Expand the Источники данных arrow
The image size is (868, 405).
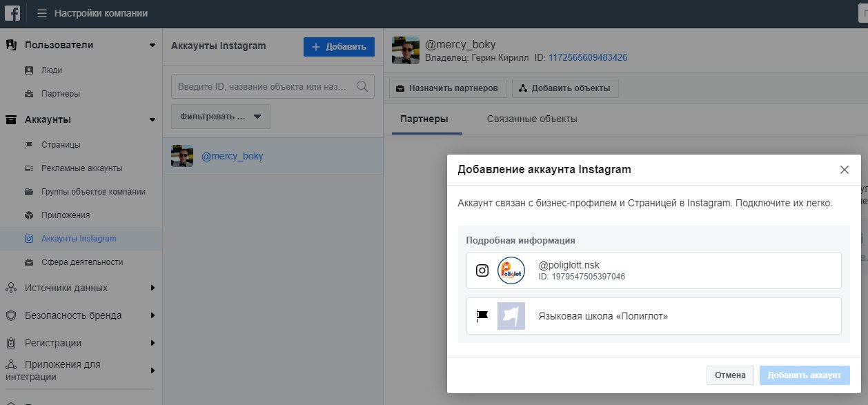(152, 288)
